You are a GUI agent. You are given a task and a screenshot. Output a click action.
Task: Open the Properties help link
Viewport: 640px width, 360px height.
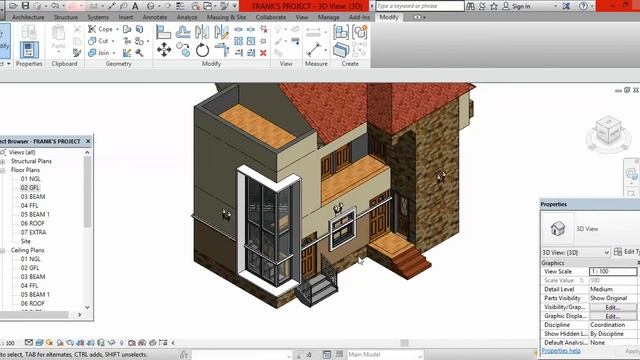pos(561,351)
